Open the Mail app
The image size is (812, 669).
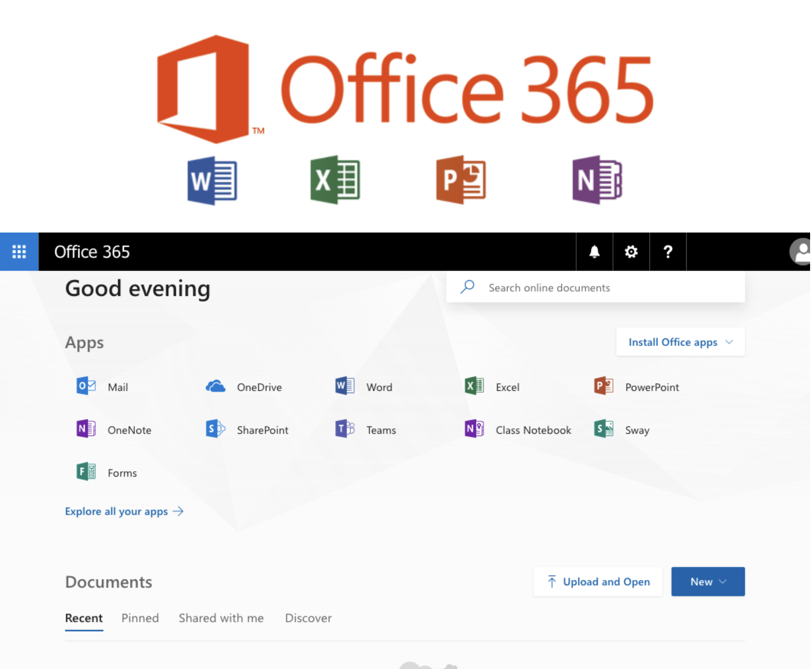pyautogui.click(x=102, y=386)
